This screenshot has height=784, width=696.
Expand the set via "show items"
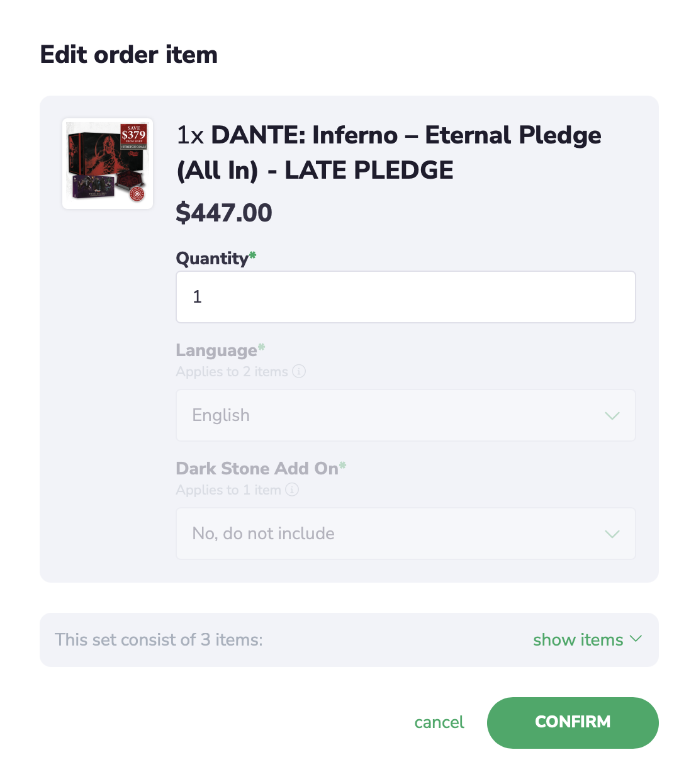pos(578,640)
